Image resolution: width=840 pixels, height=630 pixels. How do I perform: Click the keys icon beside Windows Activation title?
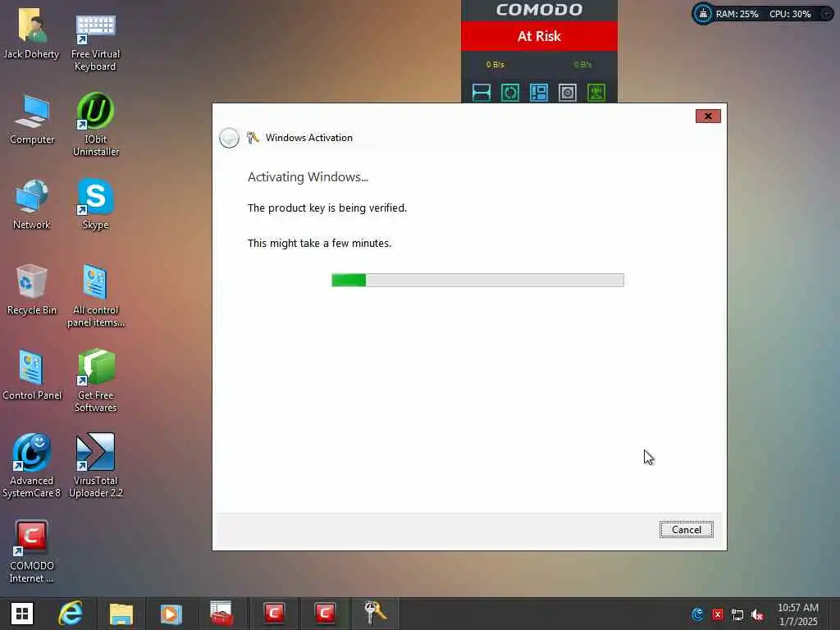tap(253, 138)
